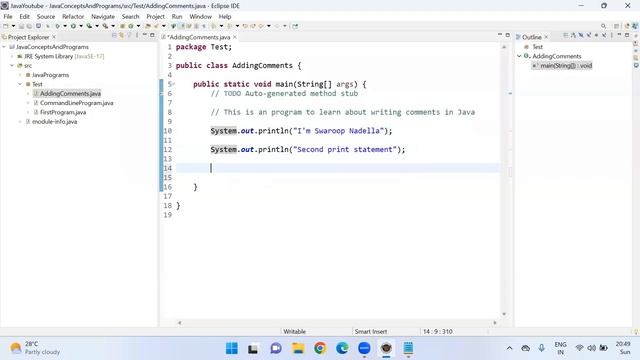Toggle Sort in the Outline toolbar
The height and width of the screenshot is (360, 640).
point(573,36)
